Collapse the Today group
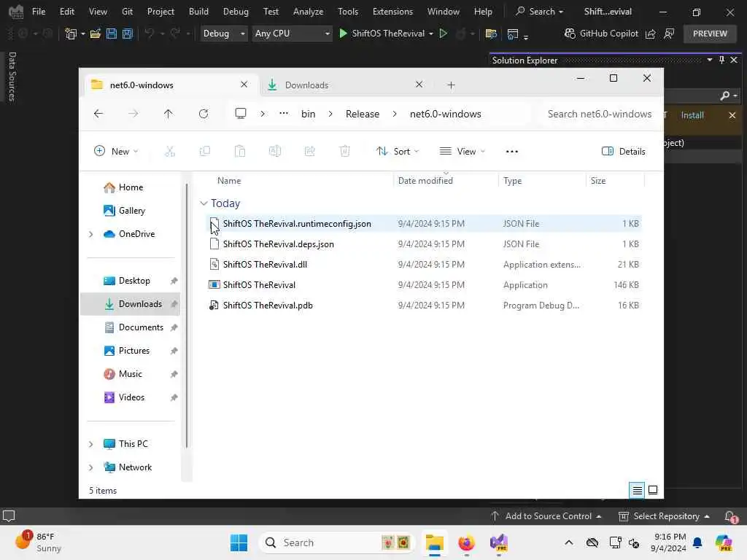This screenshot has width=747, height=560. pyautogui.click(x=204, y=203)
